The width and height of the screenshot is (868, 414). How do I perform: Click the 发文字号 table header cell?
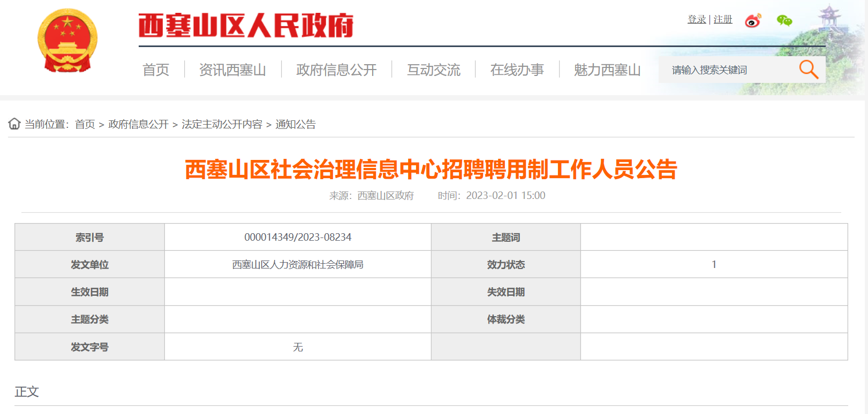pyautogui.click(x=89, y=347)
